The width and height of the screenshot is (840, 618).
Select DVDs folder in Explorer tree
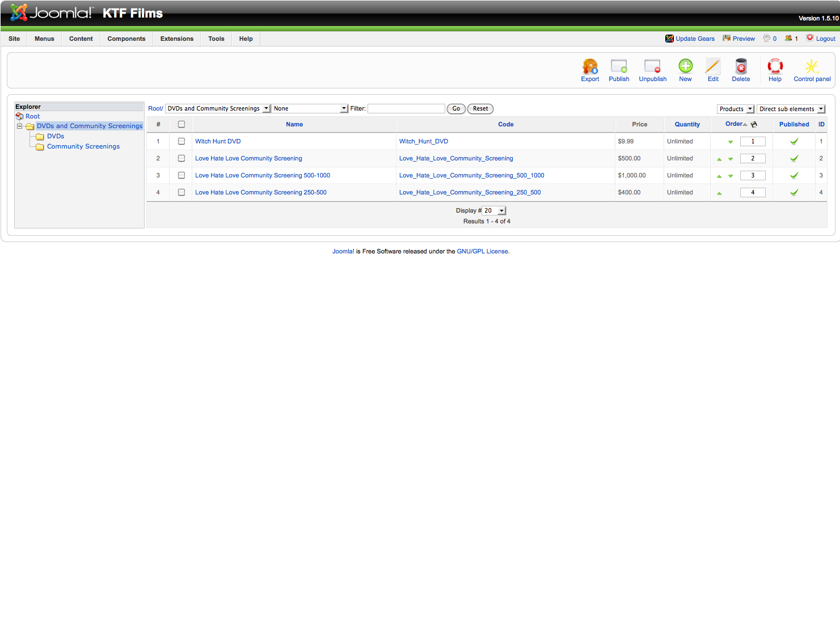[x=56, y=136]
